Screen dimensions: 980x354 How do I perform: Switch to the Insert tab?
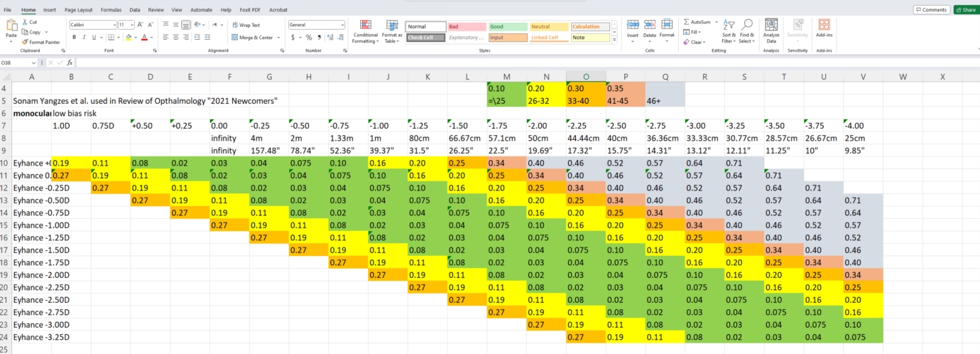pyautogui.click(x=50, y=10)
